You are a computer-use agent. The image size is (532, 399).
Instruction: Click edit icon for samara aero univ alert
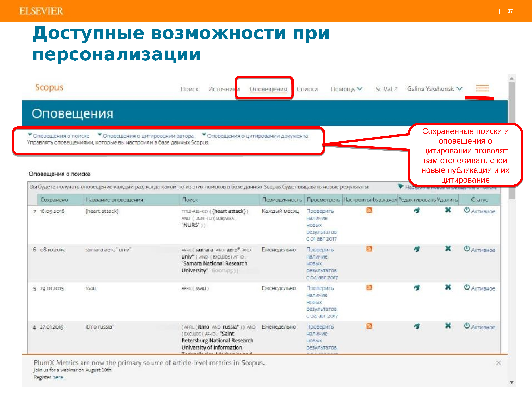click(417, 249)
